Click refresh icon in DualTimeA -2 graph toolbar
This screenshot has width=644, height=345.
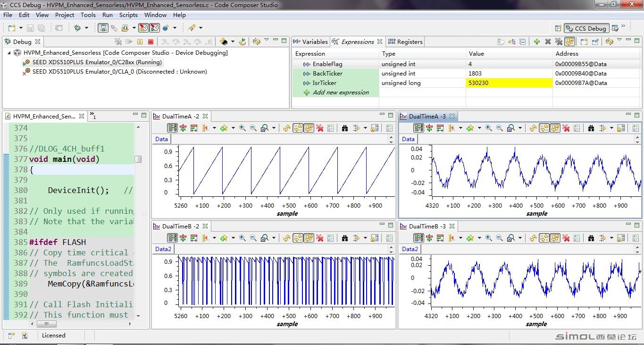point(287,128)
